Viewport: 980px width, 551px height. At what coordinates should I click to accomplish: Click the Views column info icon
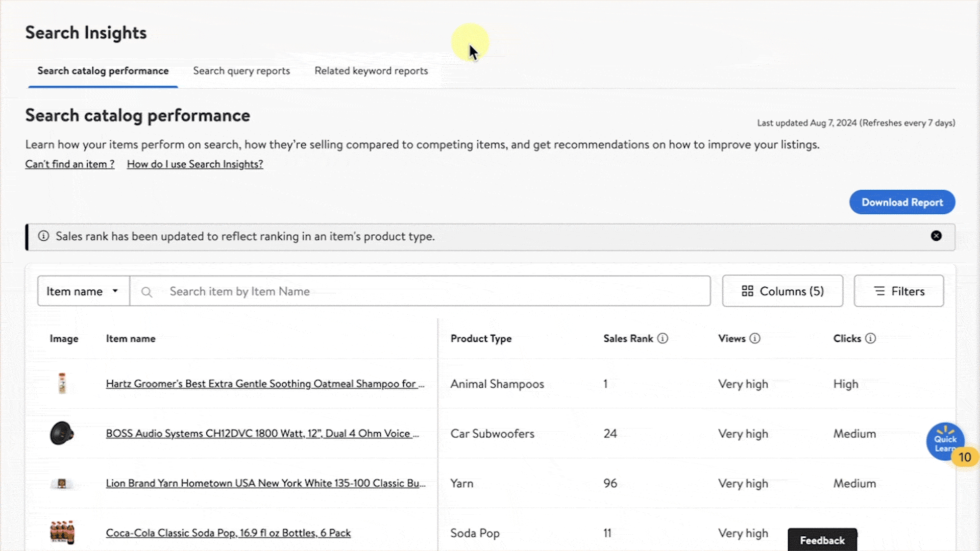pos(755,338)
